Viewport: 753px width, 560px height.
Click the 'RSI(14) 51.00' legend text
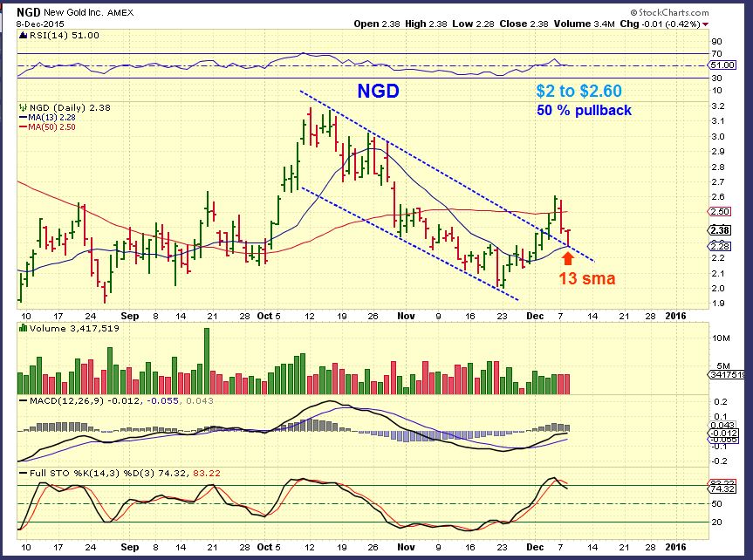tap(65, 35)
